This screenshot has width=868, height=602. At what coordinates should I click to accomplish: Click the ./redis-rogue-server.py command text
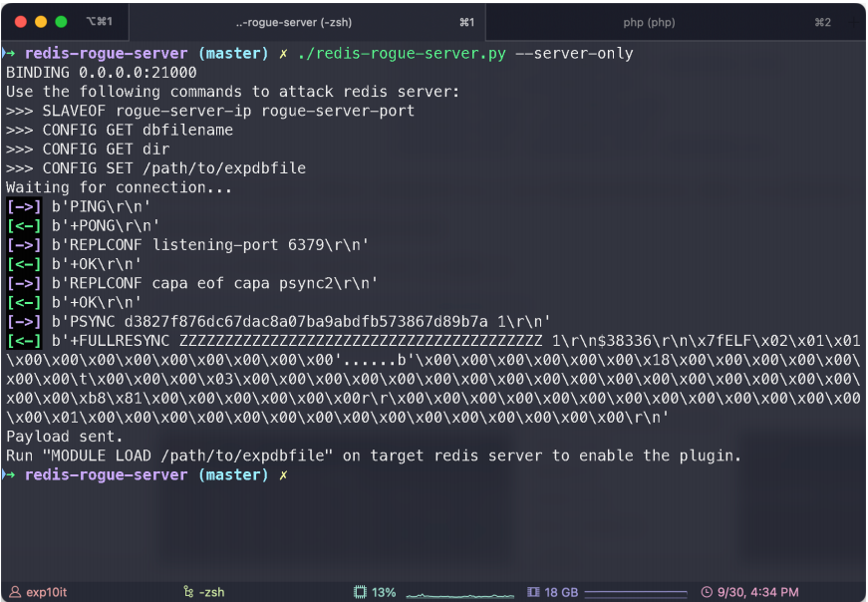click(402, 54)
